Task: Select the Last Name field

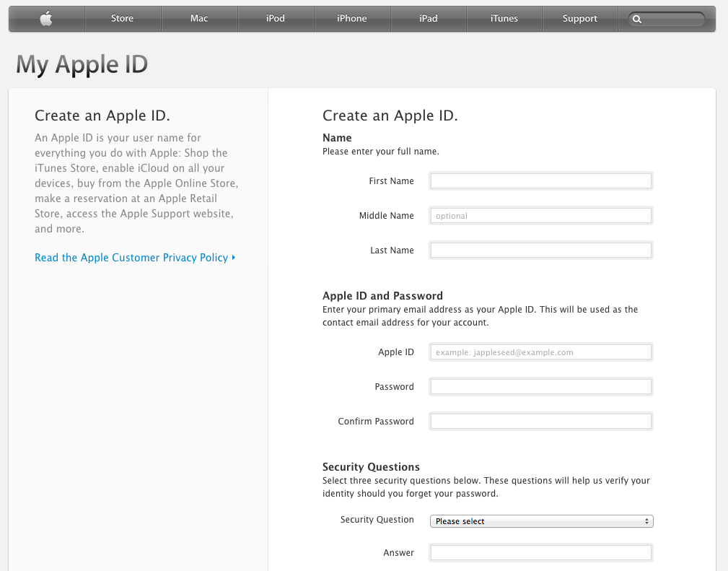Action: (x=541, y=250)
